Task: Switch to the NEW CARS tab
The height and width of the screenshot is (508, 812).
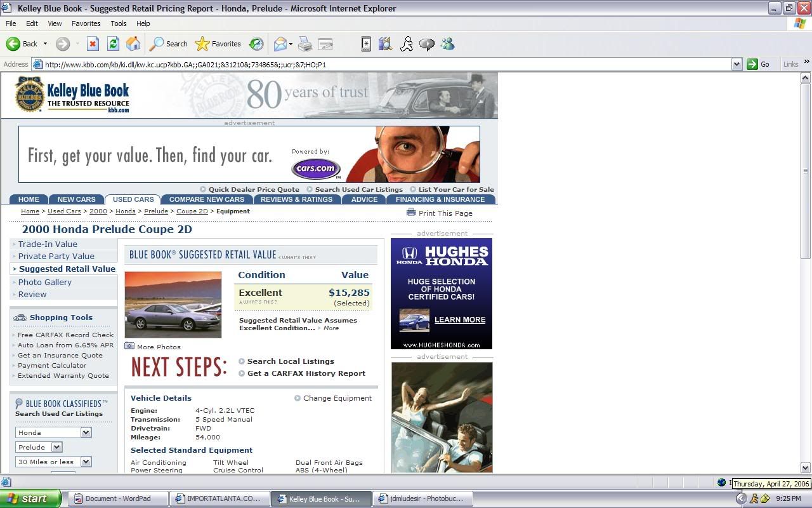Action: (76, 199)
